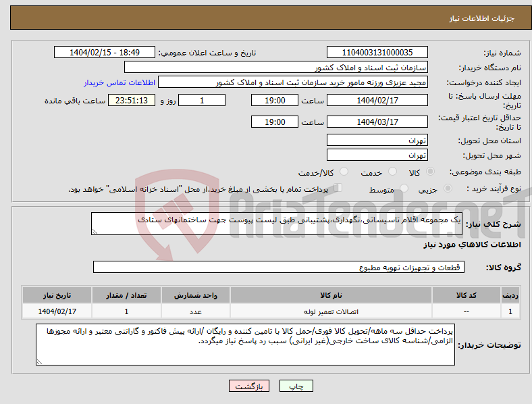The width and height of the screenshot is (532, 404).
Task: Click the table cell اتصالات تعمیر لوله
Action: (331, 311)
